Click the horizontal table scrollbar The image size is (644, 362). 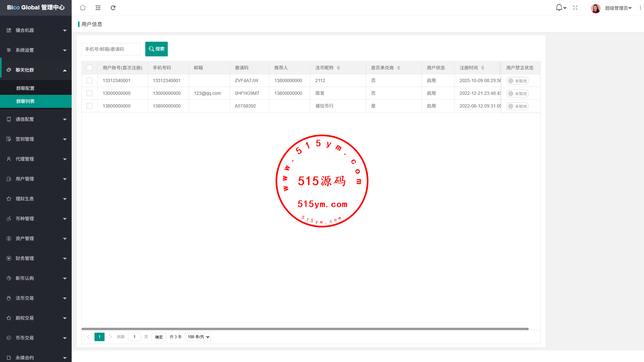pos(305,329)
